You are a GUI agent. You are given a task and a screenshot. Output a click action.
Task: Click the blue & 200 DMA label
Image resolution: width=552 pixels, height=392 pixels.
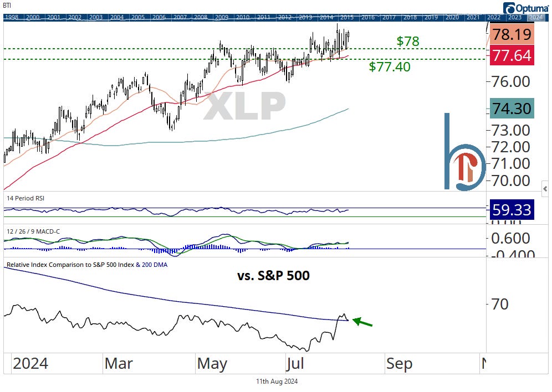point(152,265)
